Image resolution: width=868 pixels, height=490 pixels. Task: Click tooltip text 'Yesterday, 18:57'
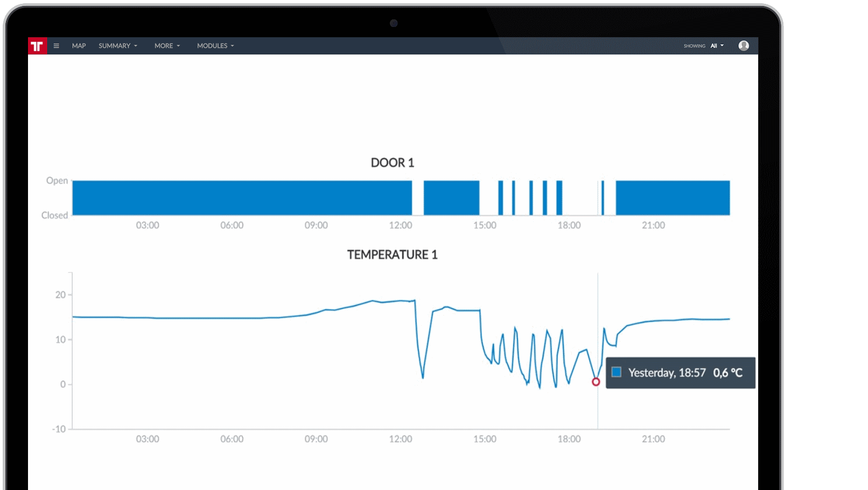click(667, 373)
